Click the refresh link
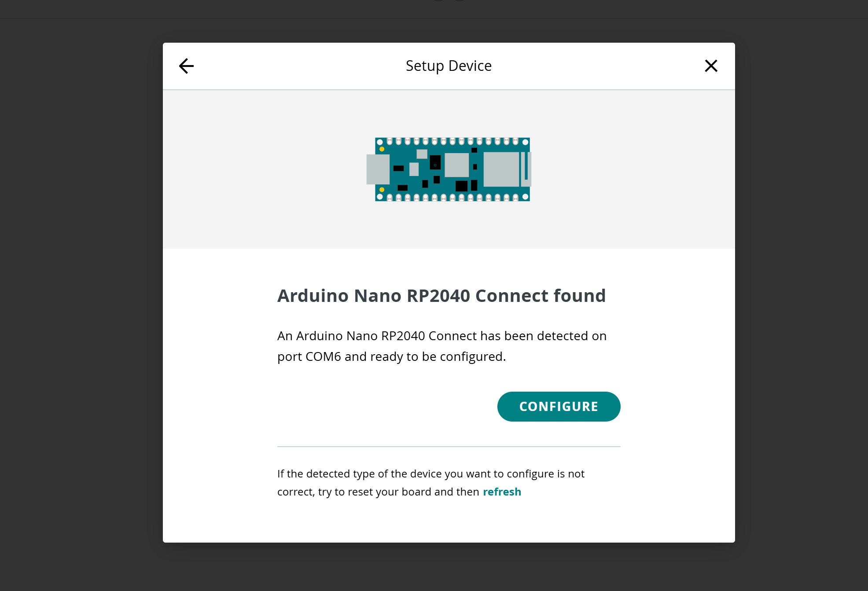 [x=502, y=492]
